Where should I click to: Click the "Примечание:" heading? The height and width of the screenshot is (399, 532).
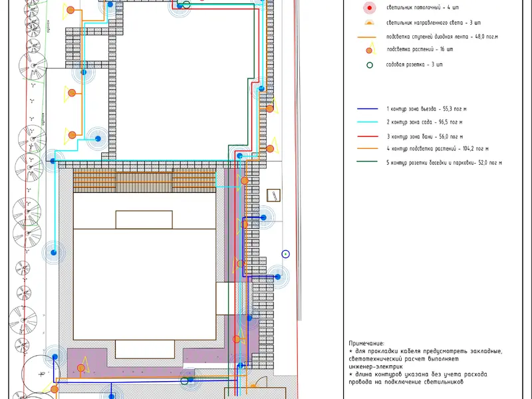(x=366, y=344)
